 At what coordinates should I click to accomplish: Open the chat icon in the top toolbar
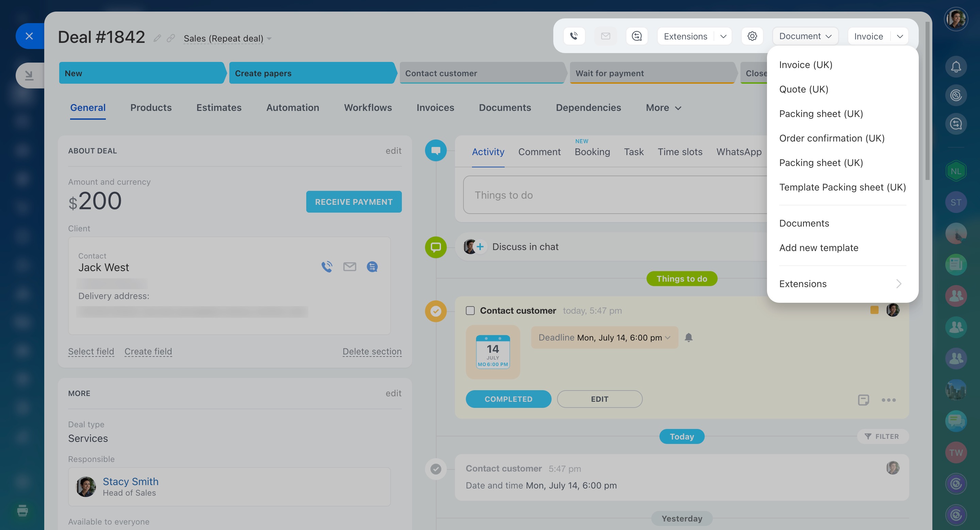point(636,36)
